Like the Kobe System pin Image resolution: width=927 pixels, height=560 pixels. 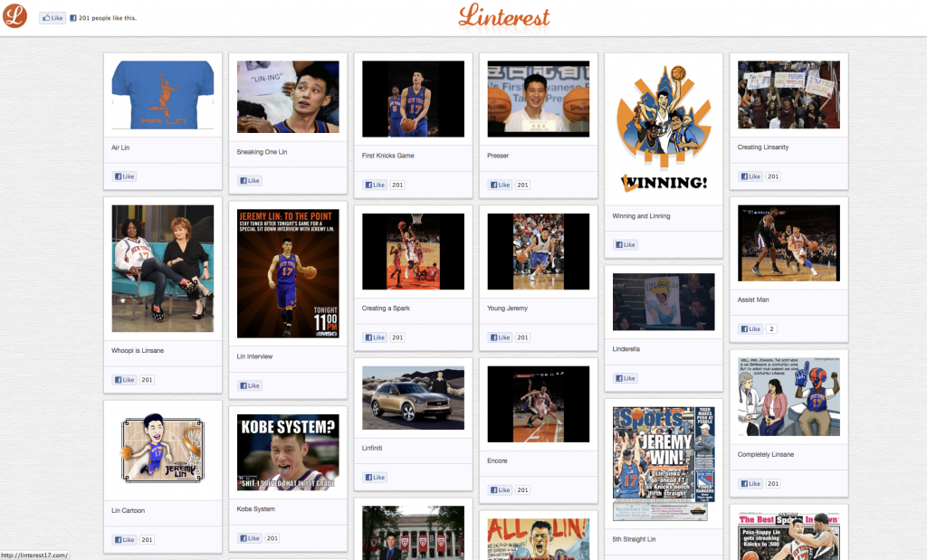click(250, 538)
